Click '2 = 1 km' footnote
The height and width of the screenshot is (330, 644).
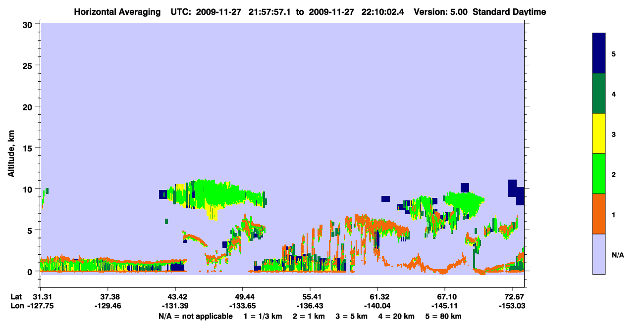point(309,316)
